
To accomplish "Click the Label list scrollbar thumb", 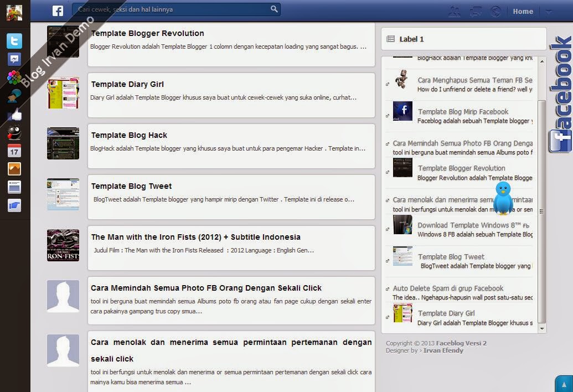I will [542, 211].
